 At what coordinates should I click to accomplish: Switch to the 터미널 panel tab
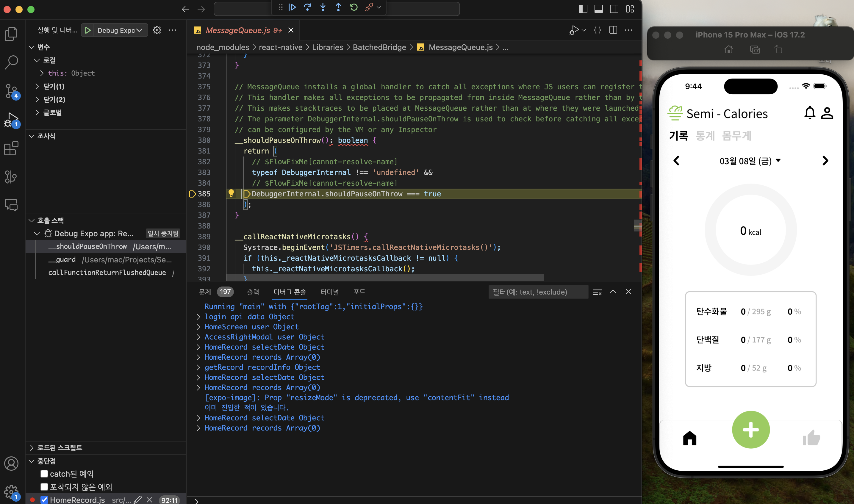pos(329,292)
